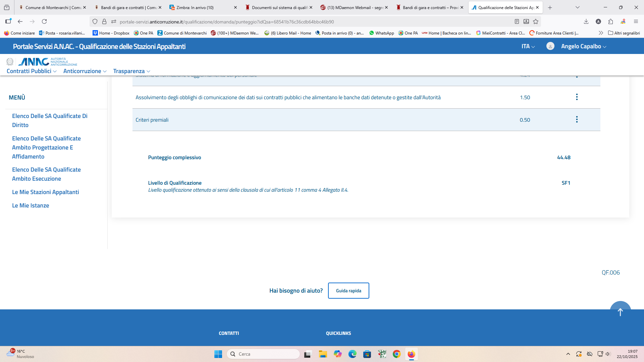The height and width of the screenshot is (362, 644).
Task: Open Le Mie Stazioni Appaltanti link
Action: pos(46,192)
